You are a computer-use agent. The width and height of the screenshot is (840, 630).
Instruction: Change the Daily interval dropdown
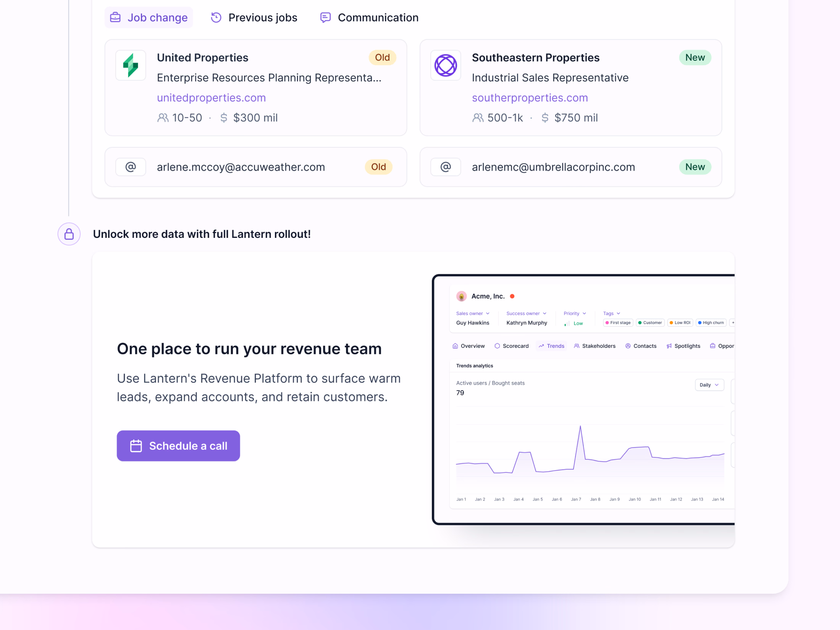coord(709,385)
